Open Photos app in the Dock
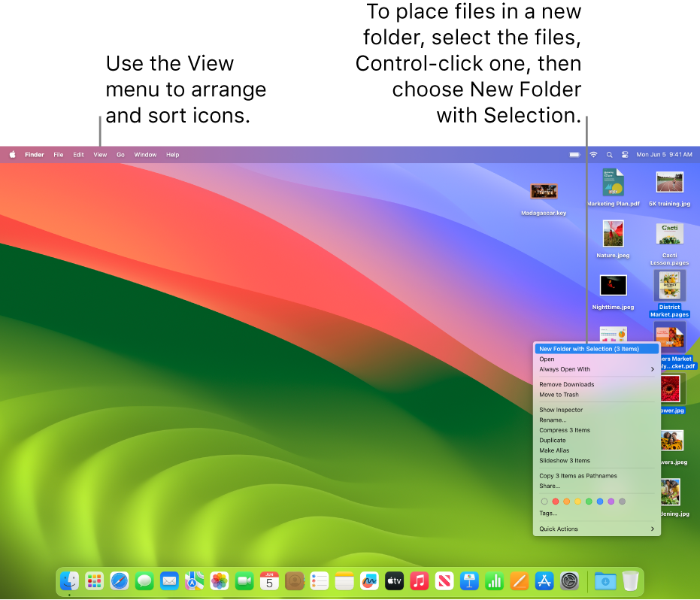700x600 pixels. coord(220,581)
